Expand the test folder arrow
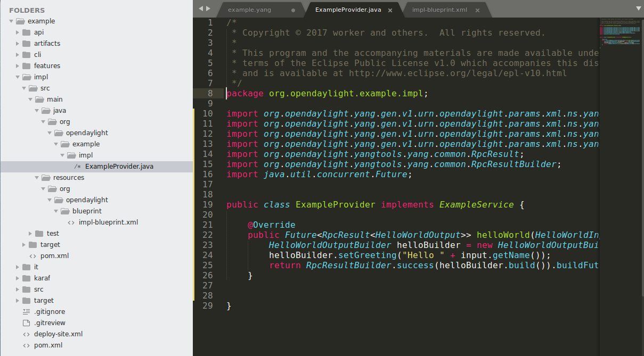Screen dimensions: 644x356 [x=30, y=234]
